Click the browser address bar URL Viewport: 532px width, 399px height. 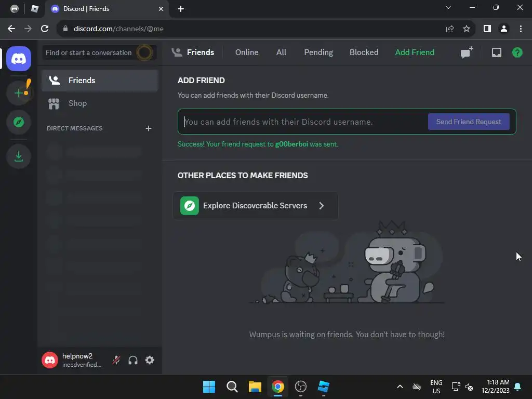point(118,29)
